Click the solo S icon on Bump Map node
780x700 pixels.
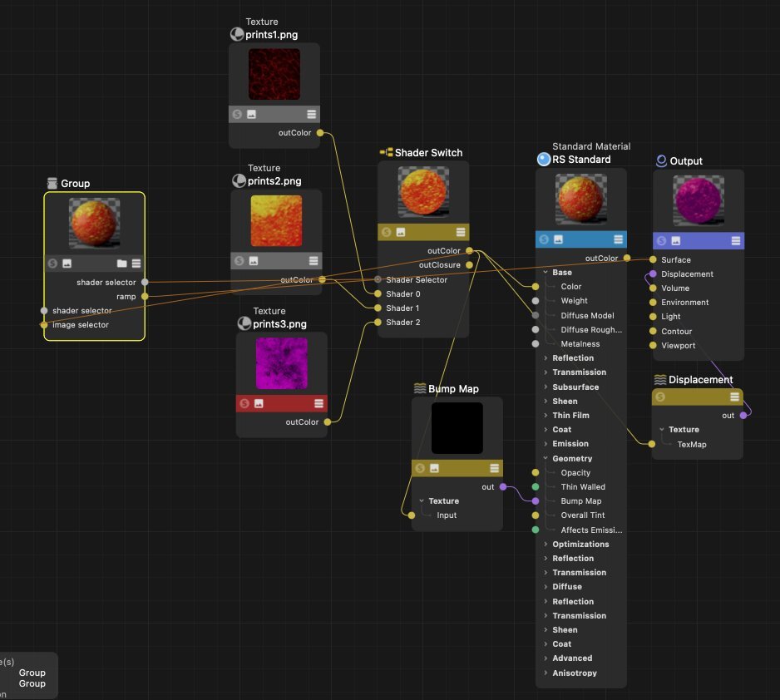(x=420, y=468)
